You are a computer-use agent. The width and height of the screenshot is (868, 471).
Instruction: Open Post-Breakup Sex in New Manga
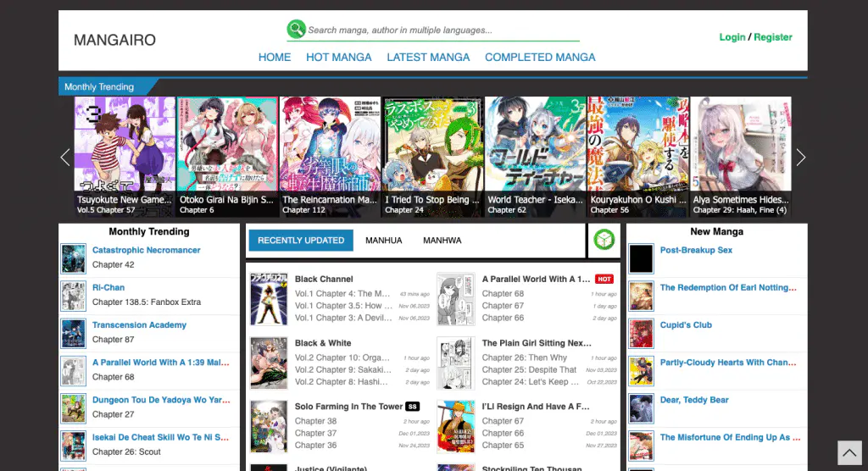coord(696,250)
